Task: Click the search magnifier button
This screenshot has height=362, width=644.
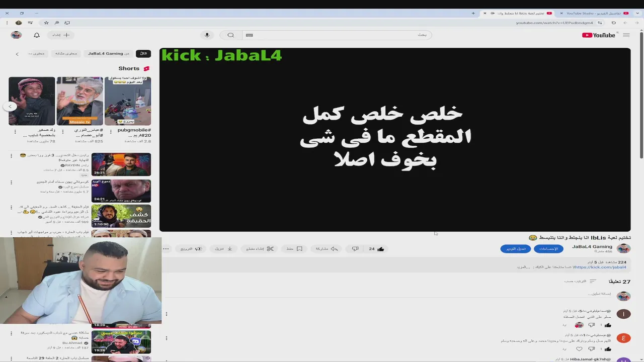Action: click(230, 35)
